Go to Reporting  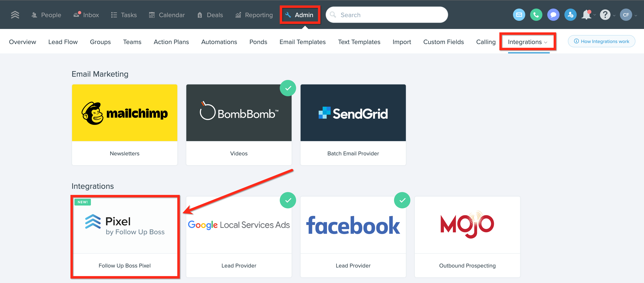point(254,15)
